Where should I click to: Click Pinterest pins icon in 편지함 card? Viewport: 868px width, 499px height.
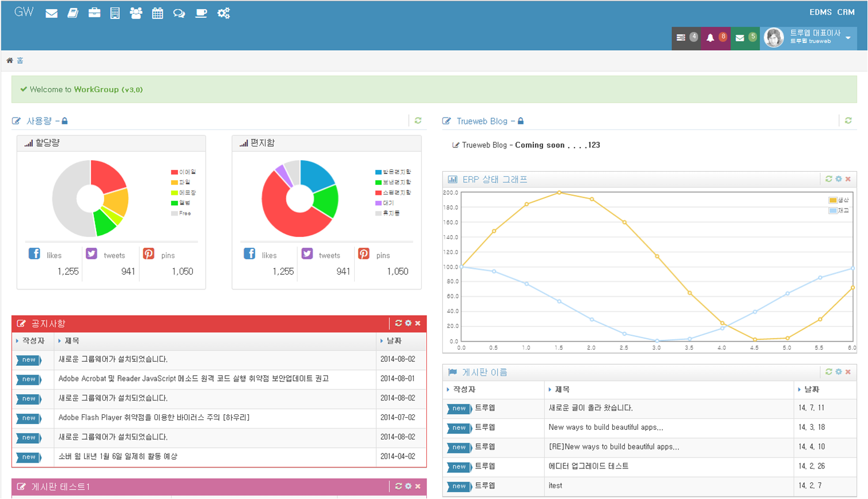click(363, 254)
